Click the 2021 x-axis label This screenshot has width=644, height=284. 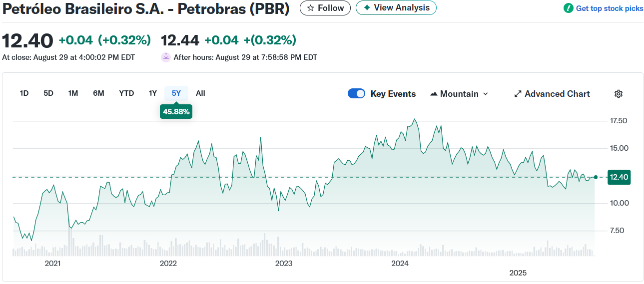pos(52,263)
